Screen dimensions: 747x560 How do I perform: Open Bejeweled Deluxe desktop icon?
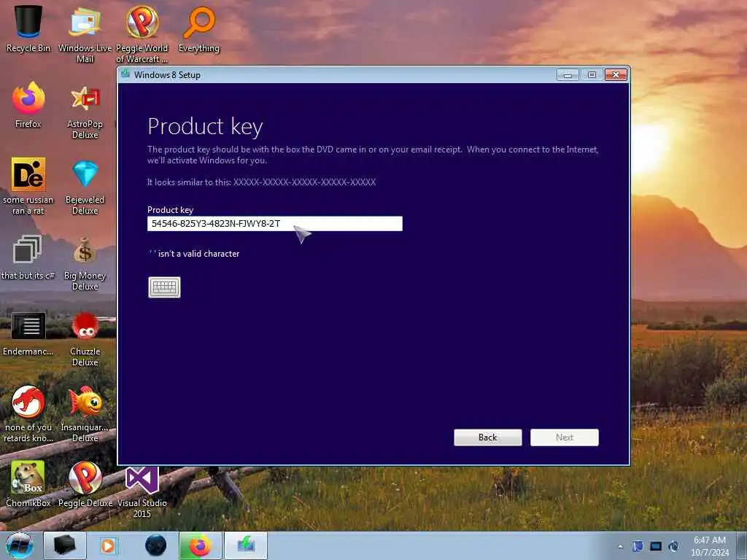(85, 186)
